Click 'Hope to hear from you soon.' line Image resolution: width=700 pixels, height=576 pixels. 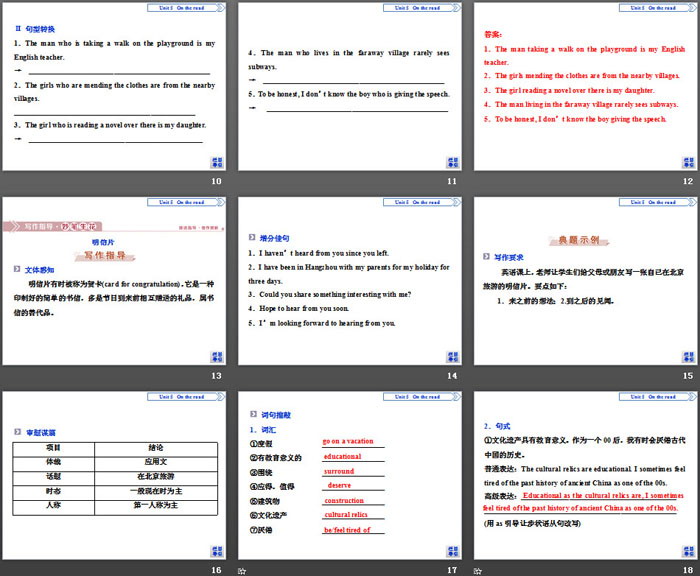(299, 309)
